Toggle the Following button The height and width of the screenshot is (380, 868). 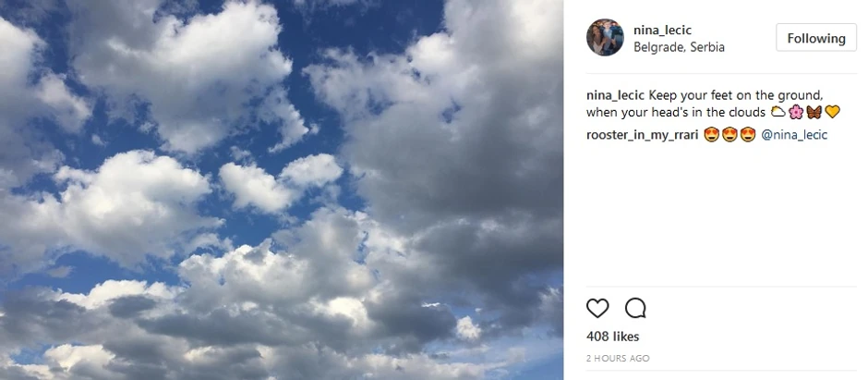[816, 39]
